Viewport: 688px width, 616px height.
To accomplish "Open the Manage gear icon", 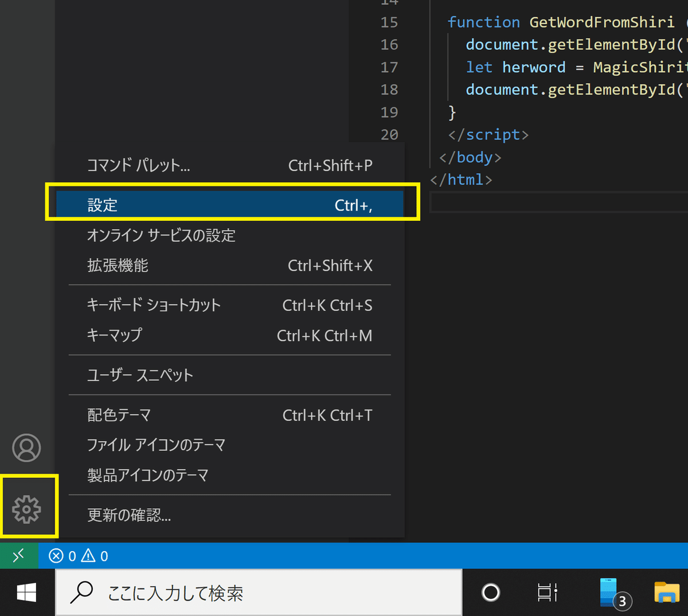I will click(x=27, y=509).
